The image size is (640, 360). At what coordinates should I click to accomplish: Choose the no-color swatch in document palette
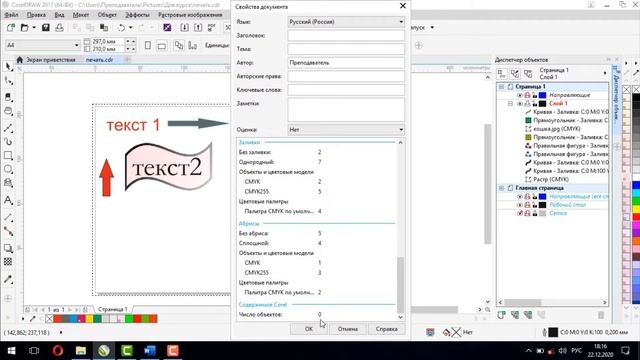(x=49, y=319)
